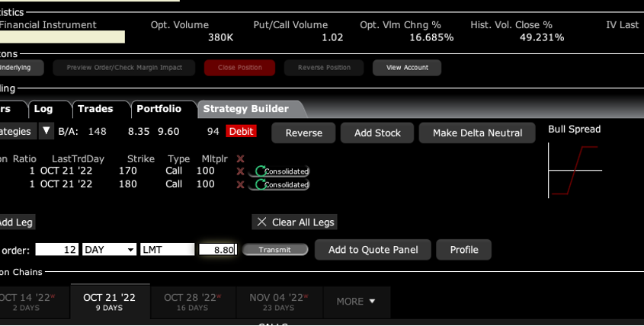The width and height of the screenshot is (644, 326).
Task: Click the IV Last column header
Action: pos(623,24)
